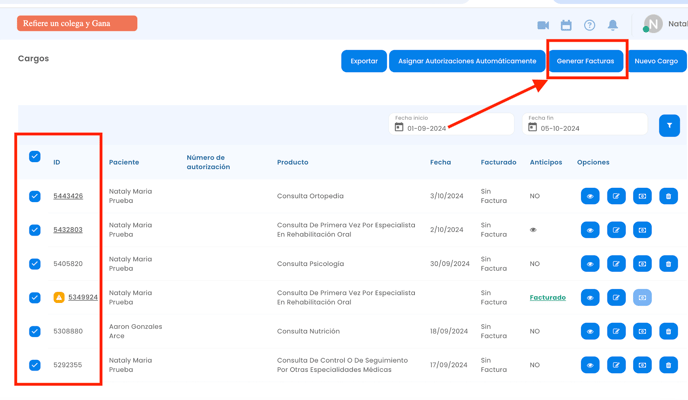This screenshot has width=688, height=400.
Task: Register payment for charge 5308880
Action: coord(642,331)
